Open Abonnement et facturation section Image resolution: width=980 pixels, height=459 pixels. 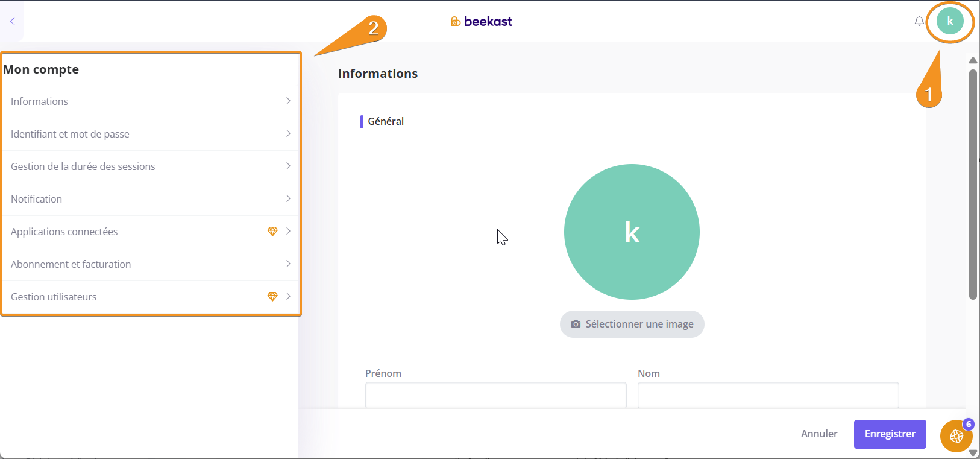[71, 264]
